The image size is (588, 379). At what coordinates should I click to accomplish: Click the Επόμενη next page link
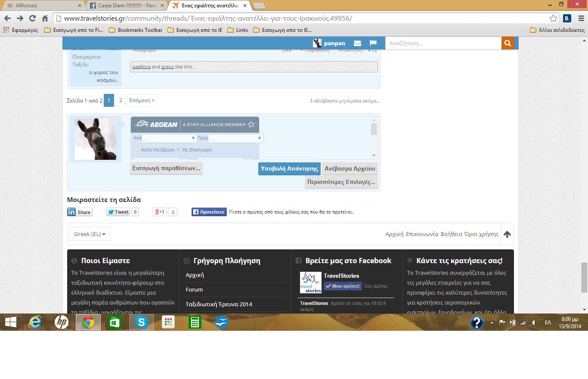coord(142,100)
